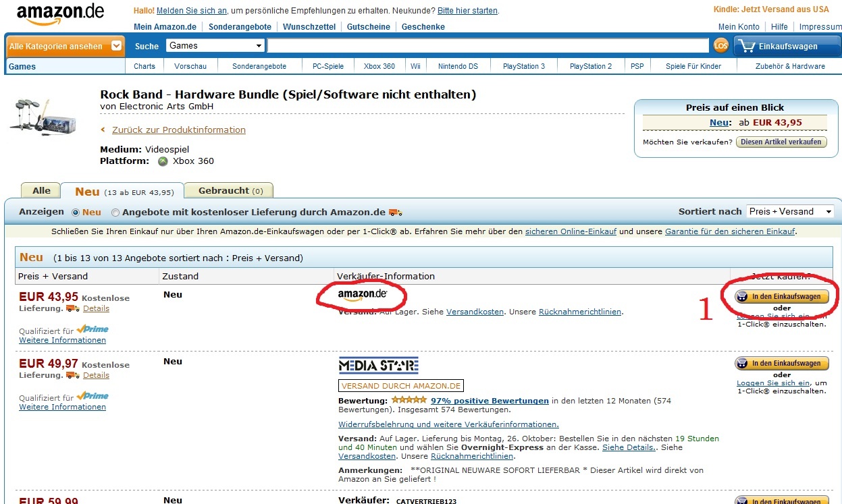Open Impressum link in header
Image resolution: width=842 pixels, height=504 pixels.
coord(820,27)
